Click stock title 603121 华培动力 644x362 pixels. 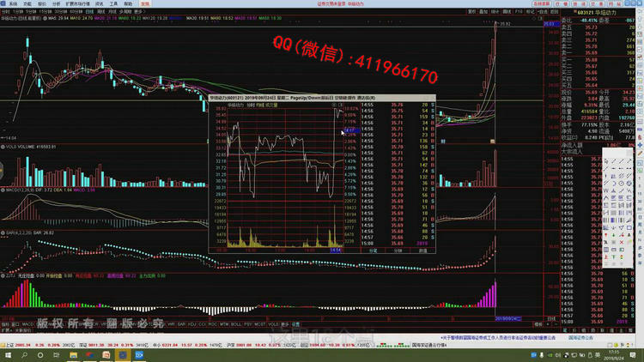[597, 13]
